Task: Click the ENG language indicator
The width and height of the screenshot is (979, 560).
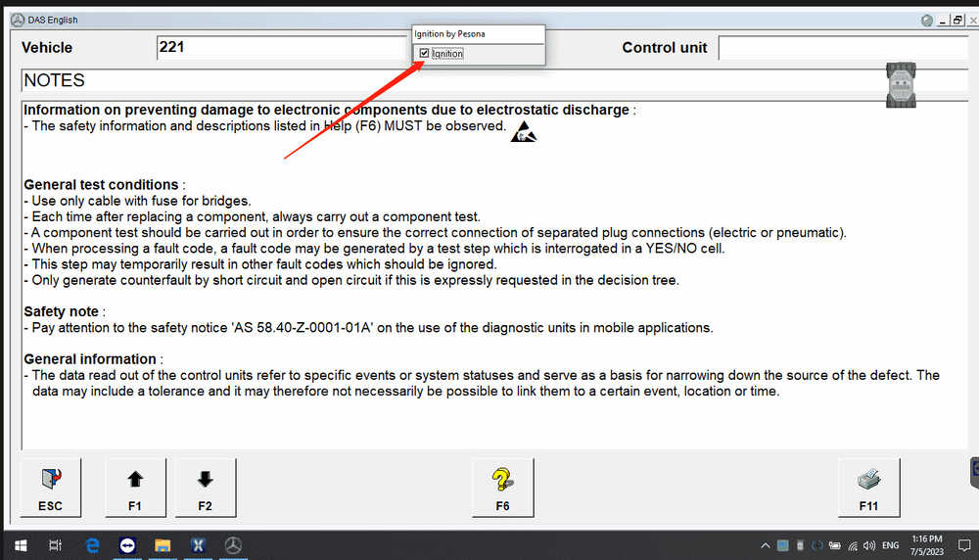Action: coord(890,545)
